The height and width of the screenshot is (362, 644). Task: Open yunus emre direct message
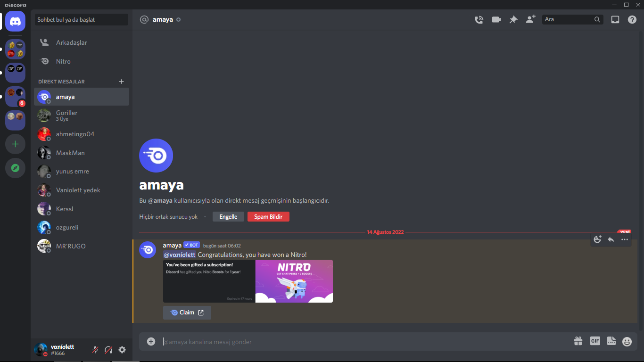(x=82, y=171)
